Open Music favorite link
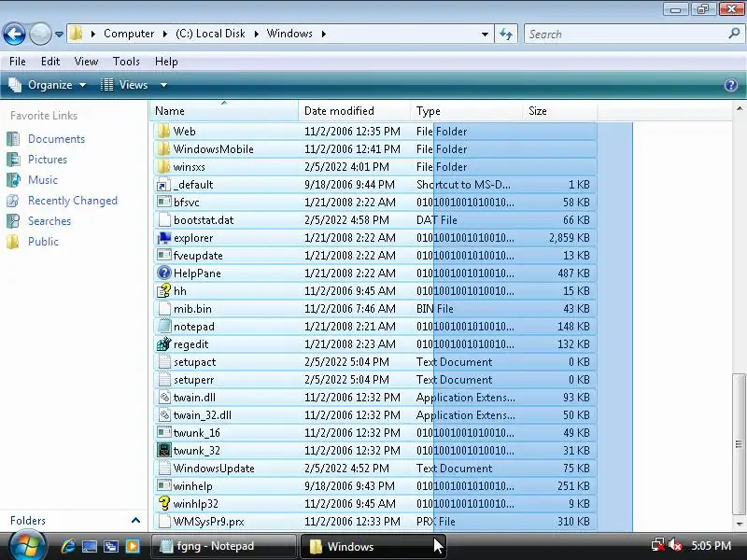Image resolution: width=747 pixels, height=560 pixels. 42,180
